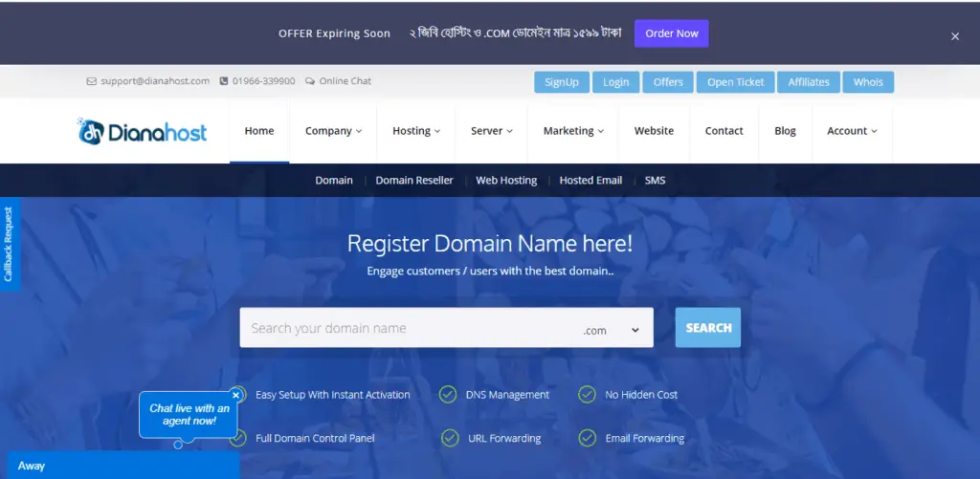Click the checkmark icon beside Full Domain Control Panel

[238, 439]
